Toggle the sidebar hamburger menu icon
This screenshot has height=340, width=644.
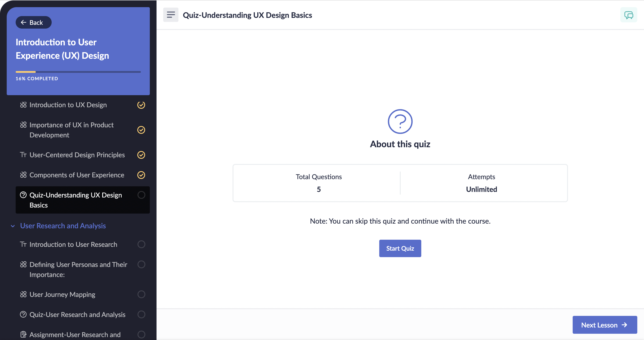coord(171,15)
